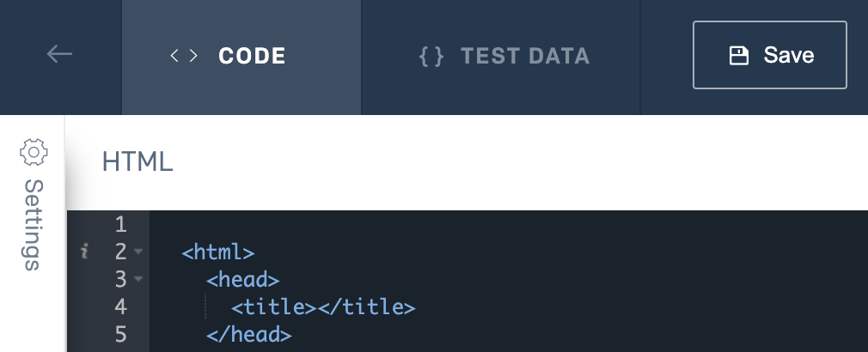Open the vertical Settings side label
Screen dimensions: 868x352
click(x=33, y=224)
